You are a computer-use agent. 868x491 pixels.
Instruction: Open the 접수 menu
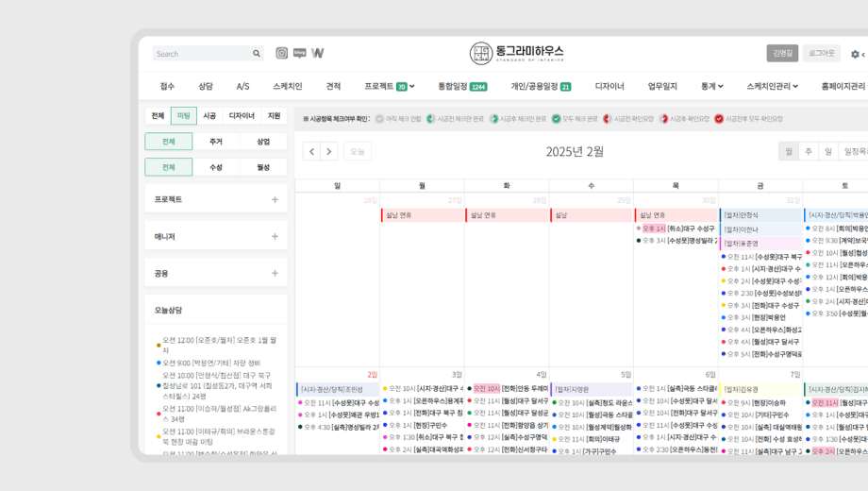pos(167,87)
